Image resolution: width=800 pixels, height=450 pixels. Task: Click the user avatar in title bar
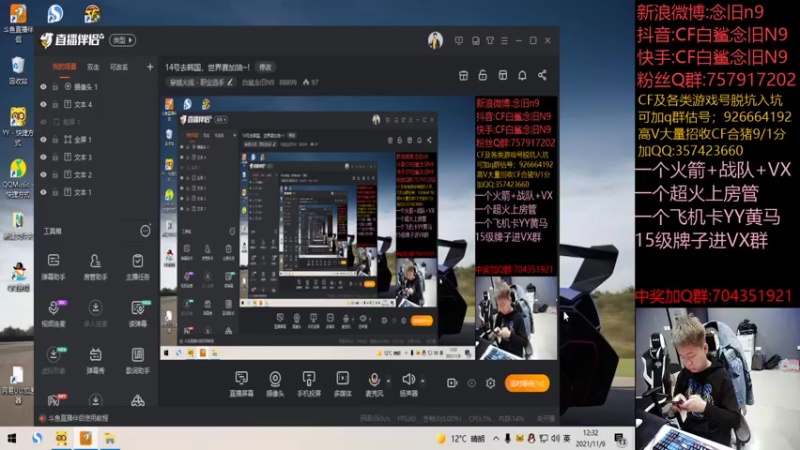pyautogui.click(x=435, y=40)
